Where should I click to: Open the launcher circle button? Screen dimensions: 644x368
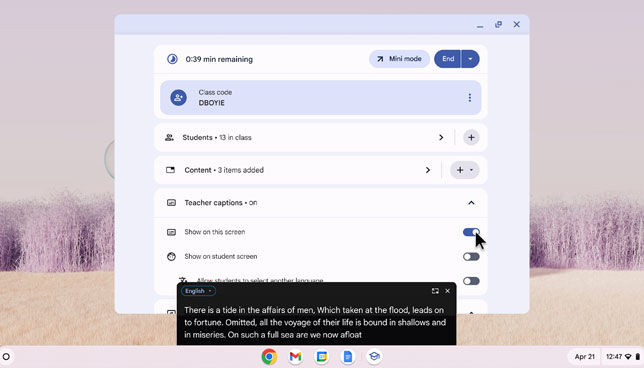point(6,356)
